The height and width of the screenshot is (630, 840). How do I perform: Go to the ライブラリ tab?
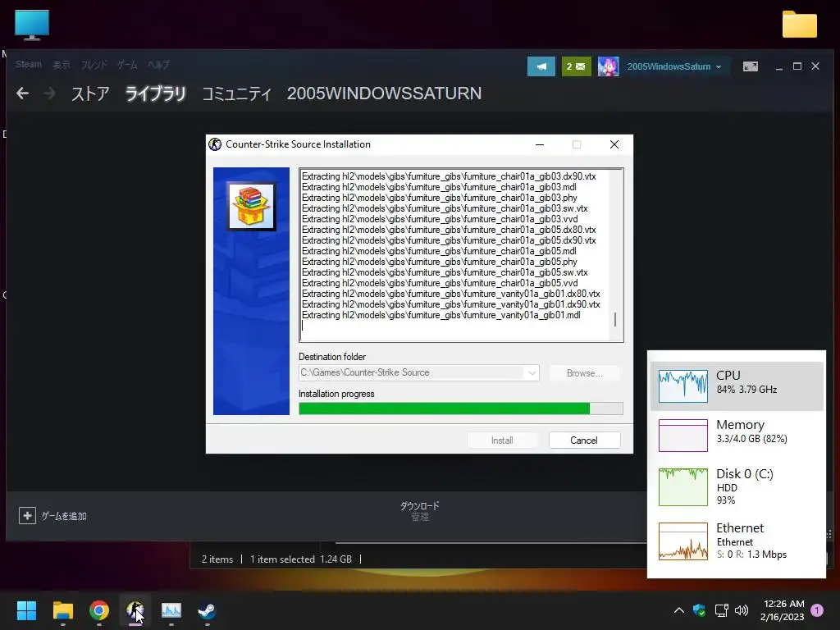point(155,94)
